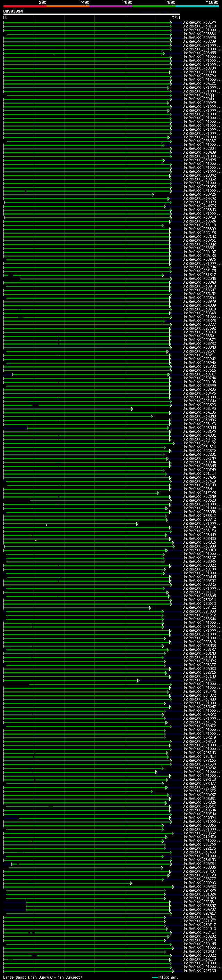Click the green alignment arrowhead for UniRef100_A1Z2V6
Screen dimensions: 222x980
[x=158, y=493]
